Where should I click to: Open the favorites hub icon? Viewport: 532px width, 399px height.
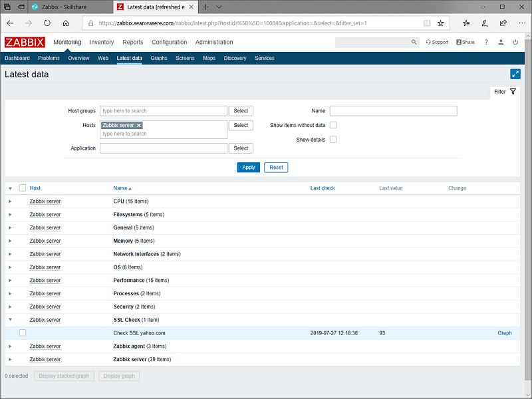(x=467, y=23)
